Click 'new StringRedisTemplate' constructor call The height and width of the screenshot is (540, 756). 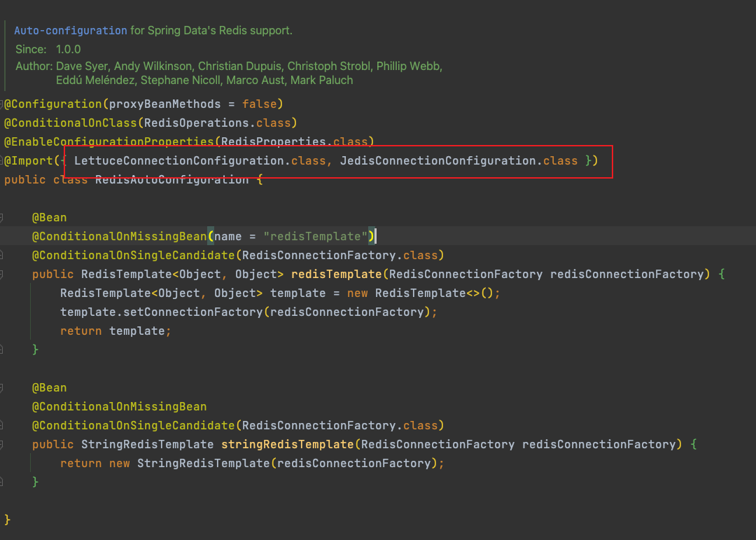point(190,463)
